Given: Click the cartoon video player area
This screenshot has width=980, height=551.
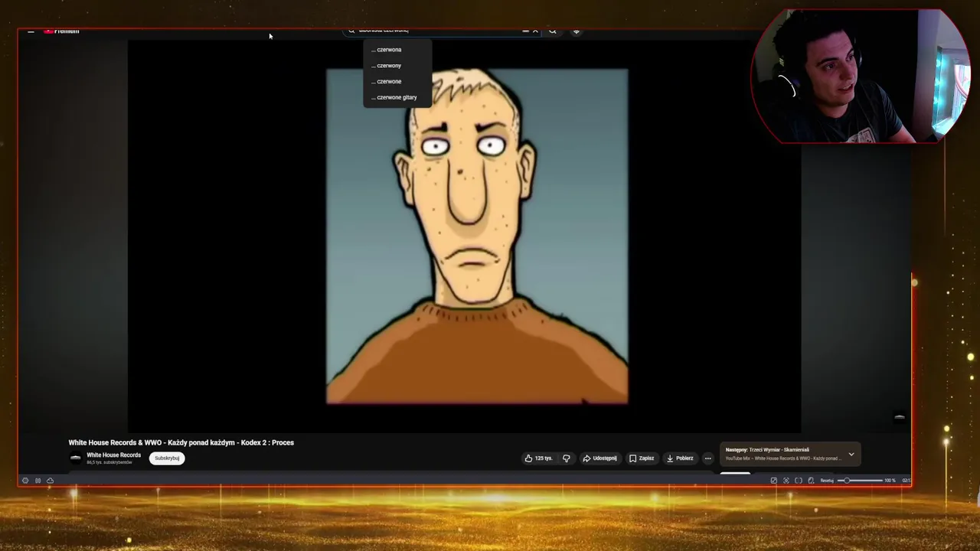Looking at the screenshot, I should (464, 236).
